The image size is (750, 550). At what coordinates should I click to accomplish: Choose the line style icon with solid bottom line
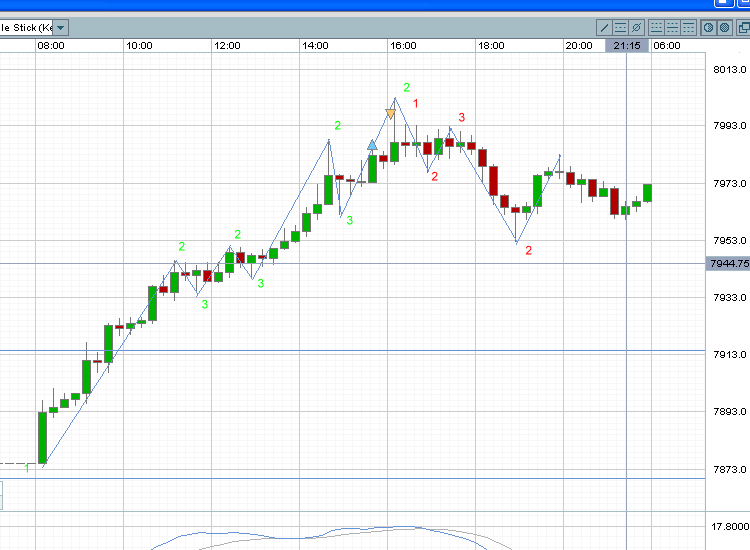(657, 28)
